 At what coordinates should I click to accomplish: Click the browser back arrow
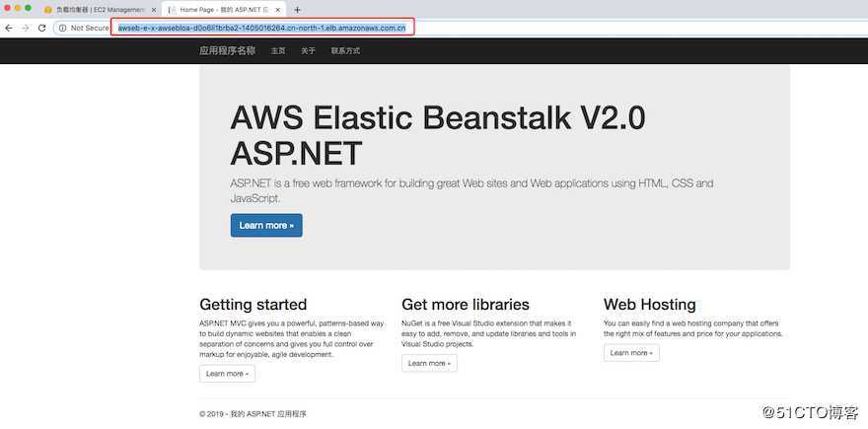coord(9,28)
